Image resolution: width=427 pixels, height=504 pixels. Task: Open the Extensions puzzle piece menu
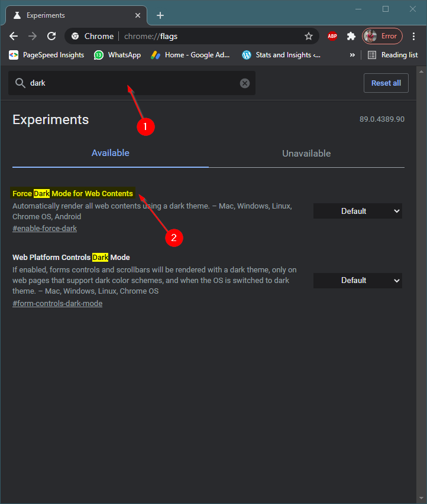pyautogui.click(x=351, y=36)
